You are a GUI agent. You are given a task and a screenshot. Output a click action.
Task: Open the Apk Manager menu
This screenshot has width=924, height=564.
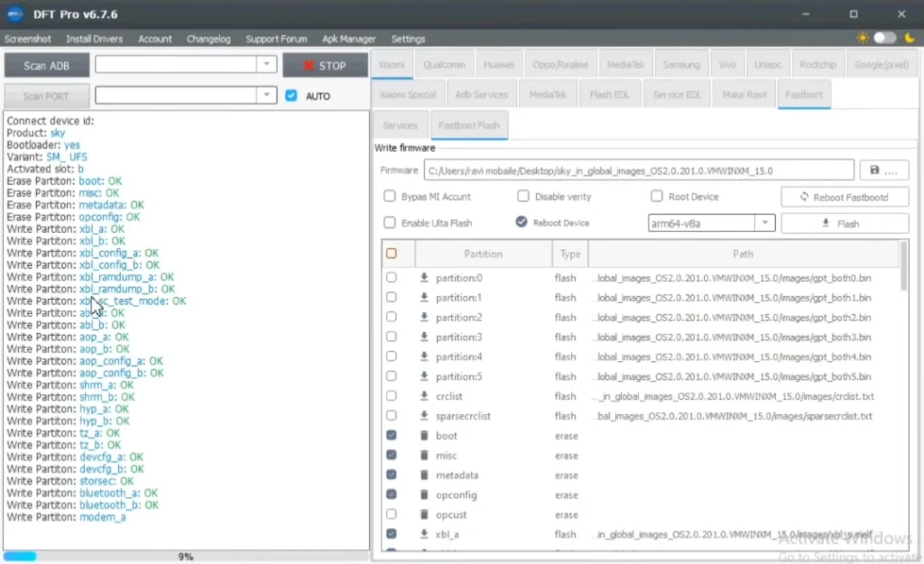tap(348, 39)
